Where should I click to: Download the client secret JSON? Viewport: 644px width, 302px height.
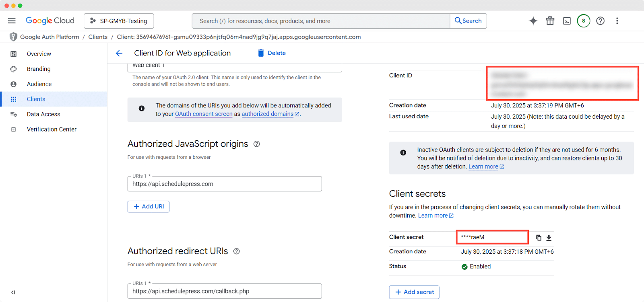coord(549,238)
